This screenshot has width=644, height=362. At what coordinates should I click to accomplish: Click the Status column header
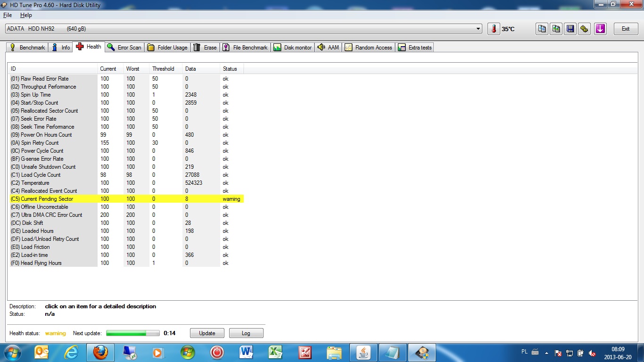[231, 69]
